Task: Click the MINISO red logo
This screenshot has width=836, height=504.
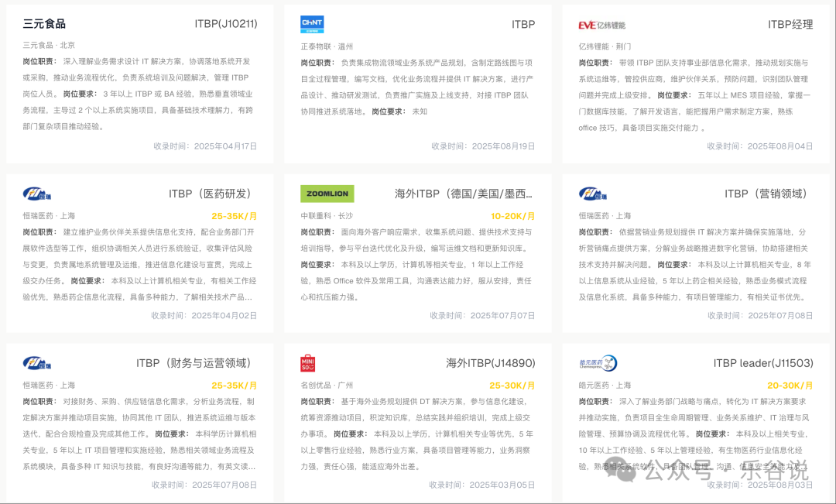Action: pos(307,363)
